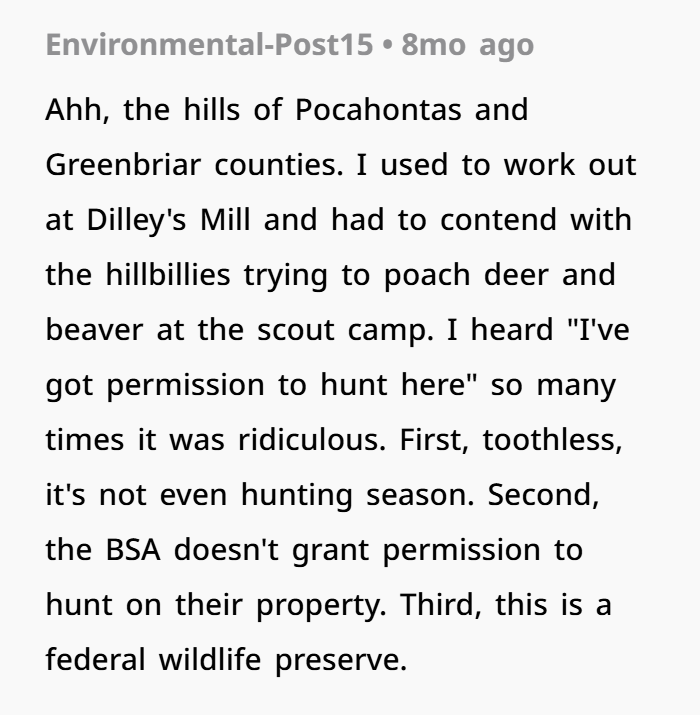Click the word "Greenbriar" in the comment

[123, 165]
